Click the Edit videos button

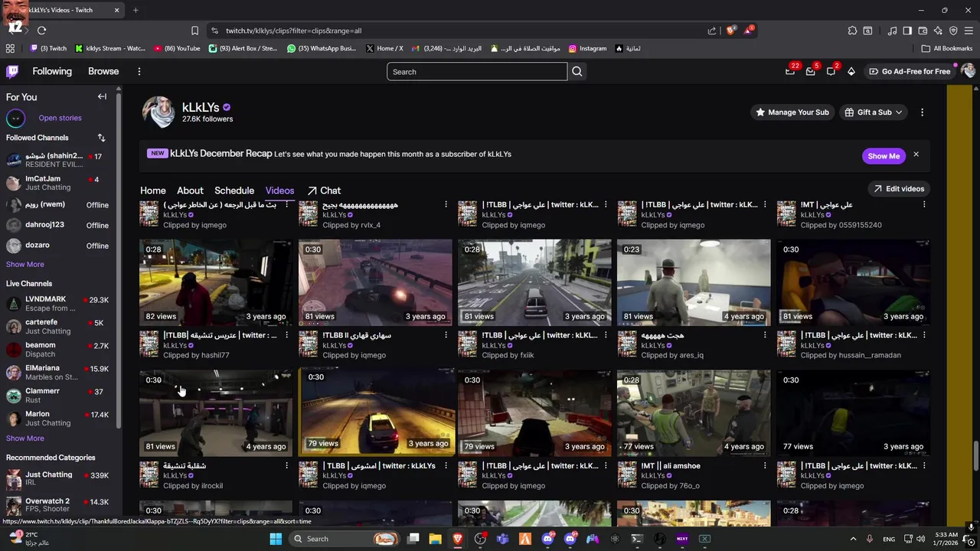pyautogui.click(x=899, y=188)
